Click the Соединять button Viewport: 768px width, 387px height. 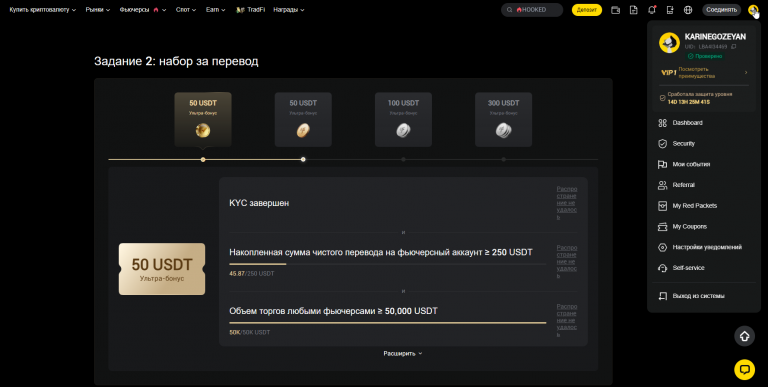(721, 10)
